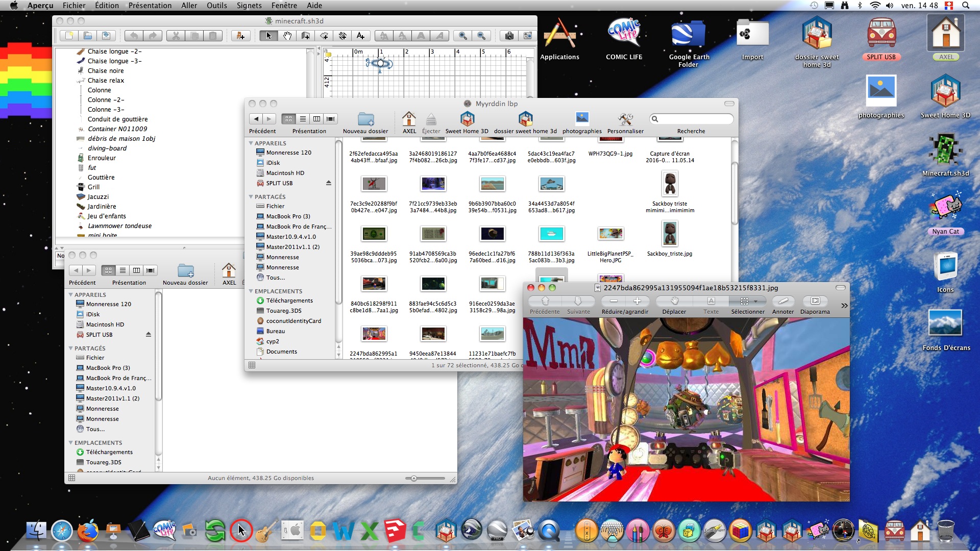
Task: Click camera Create photo icon in Sweet Home 3D
Action: (509, 36)
